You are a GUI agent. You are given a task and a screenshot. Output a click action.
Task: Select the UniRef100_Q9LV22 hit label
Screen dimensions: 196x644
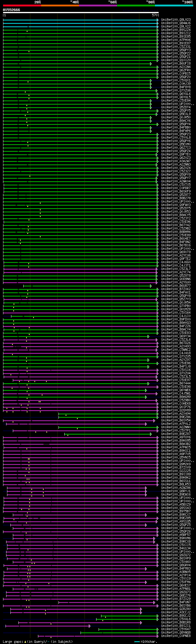(176, 26)
